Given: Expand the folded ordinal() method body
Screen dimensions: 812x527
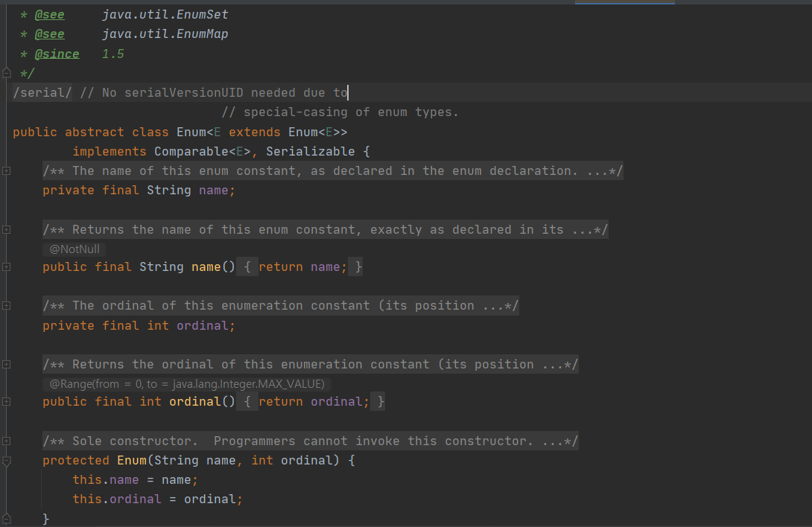Looking at the screenshot, I should [x=6, y=402].
